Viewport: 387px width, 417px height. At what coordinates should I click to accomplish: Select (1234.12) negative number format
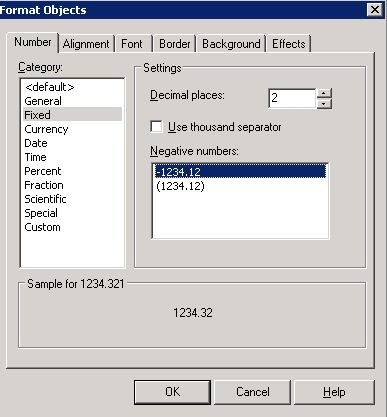(240, 186)
